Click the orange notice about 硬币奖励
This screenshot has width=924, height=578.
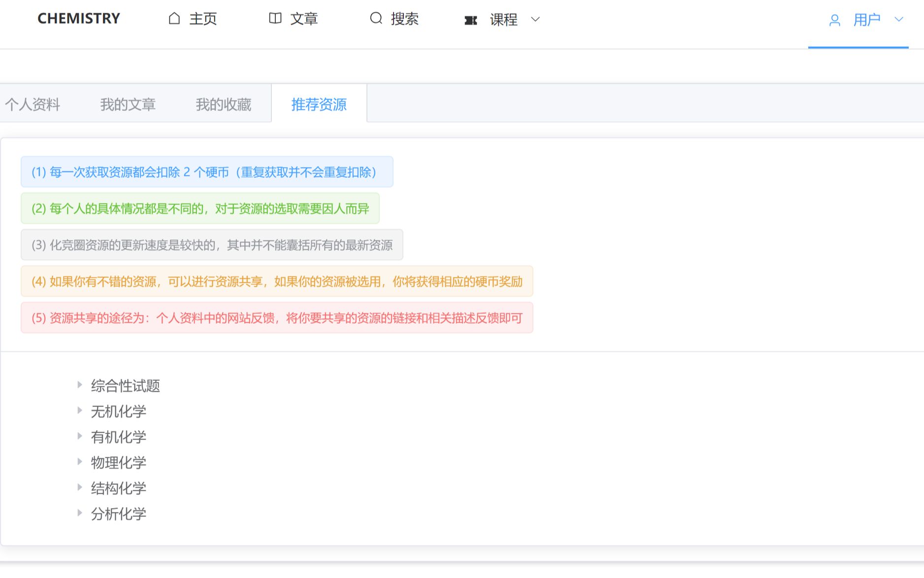(x=277, y=281)
